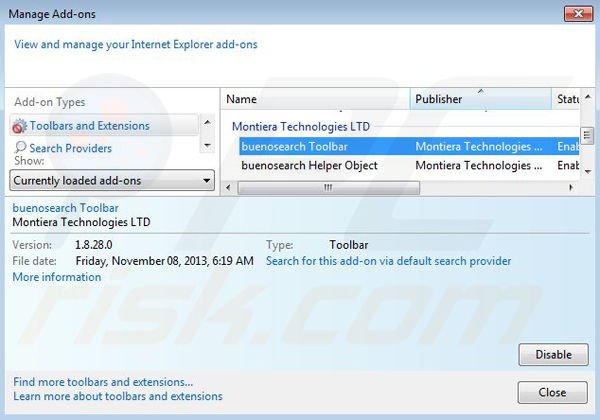This screenshot has height=420, width=600.
Task: Click horizontal scrollbar thumb in add-on list
Action: pyautogui.click(x=329, y=187)
